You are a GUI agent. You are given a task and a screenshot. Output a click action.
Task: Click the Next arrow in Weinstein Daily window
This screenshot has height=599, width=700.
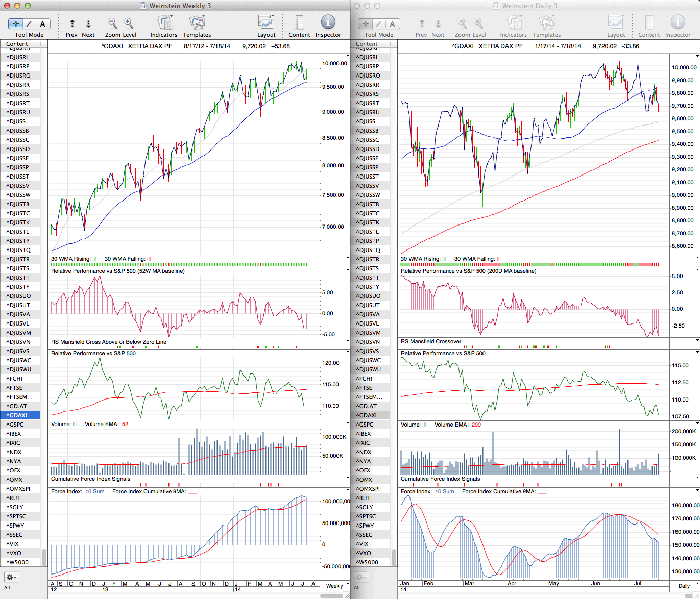tap(438, 23)
